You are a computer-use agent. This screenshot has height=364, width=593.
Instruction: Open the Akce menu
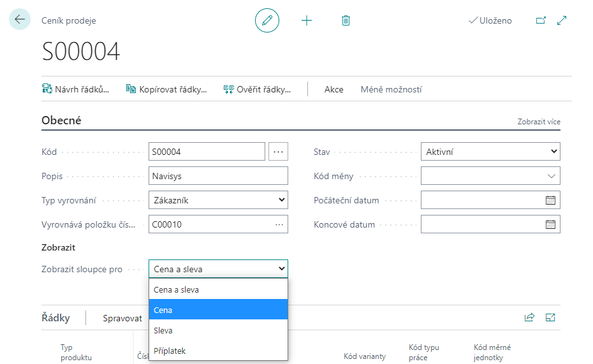coord(334,90)
